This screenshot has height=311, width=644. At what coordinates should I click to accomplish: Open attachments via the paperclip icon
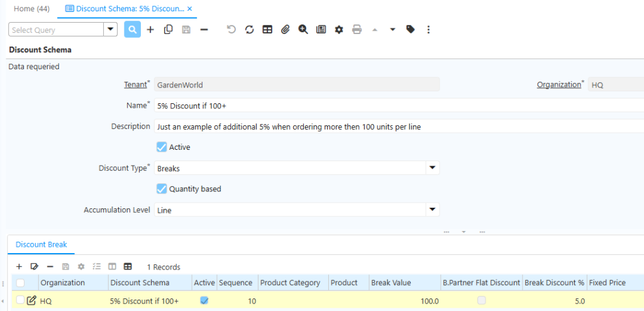coord(285,30)
